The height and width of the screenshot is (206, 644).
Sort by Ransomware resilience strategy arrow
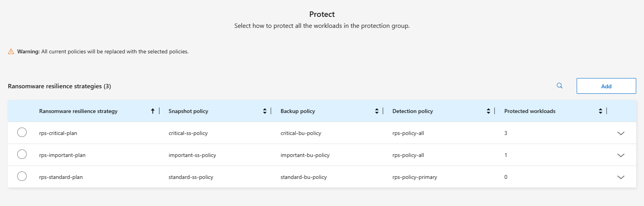coord(153,111)
